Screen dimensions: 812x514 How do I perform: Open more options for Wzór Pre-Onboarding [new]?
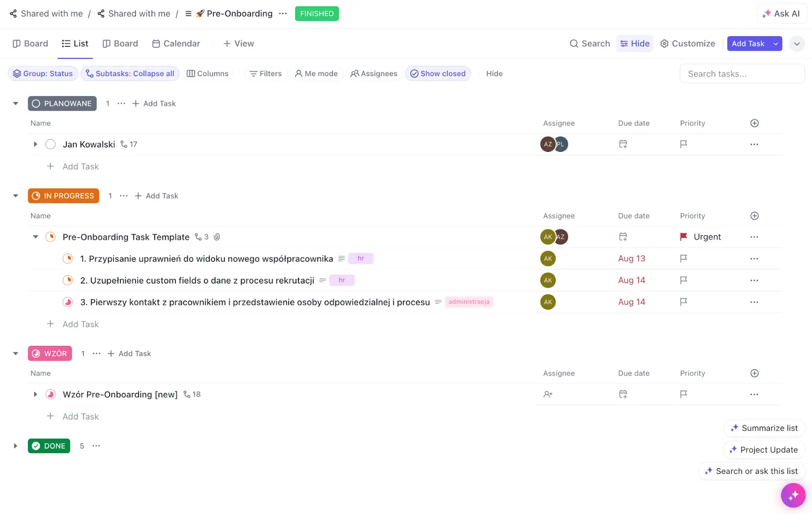[x=754, y=394]
